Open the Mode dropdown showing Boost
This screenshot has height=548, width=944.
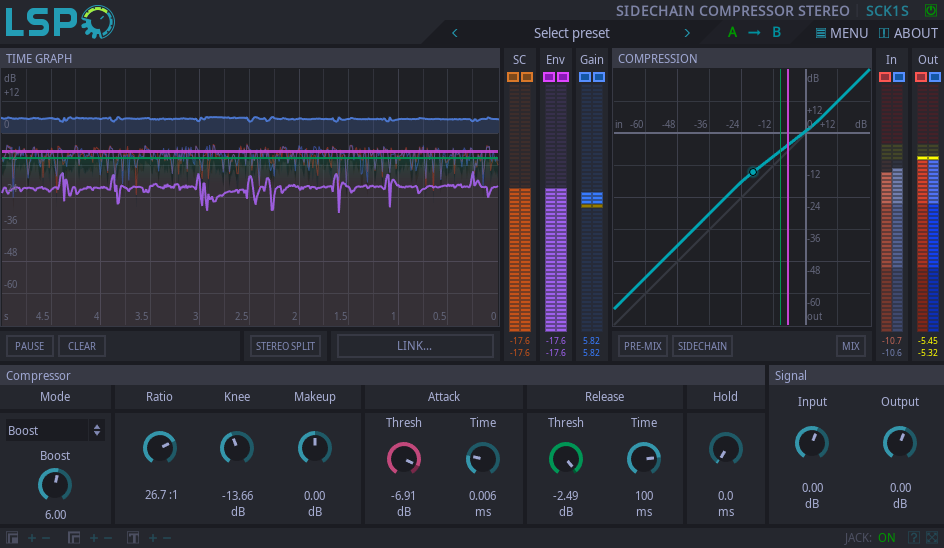55,431
